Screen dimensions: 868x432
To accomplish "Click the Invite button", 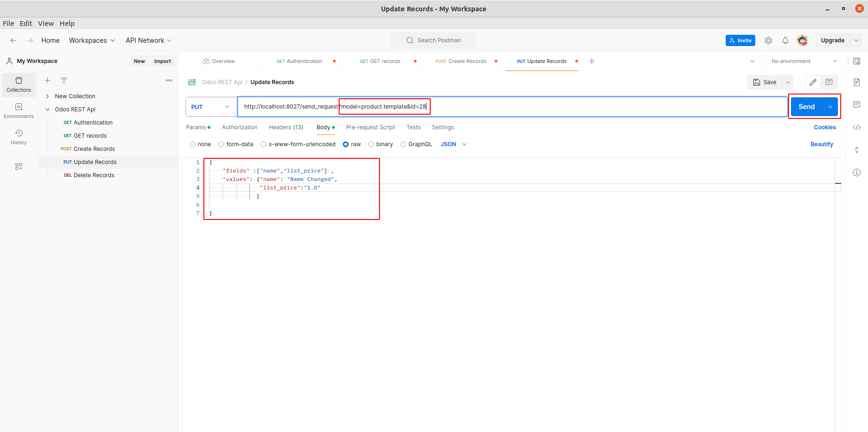I will click(x=740, y=40).
